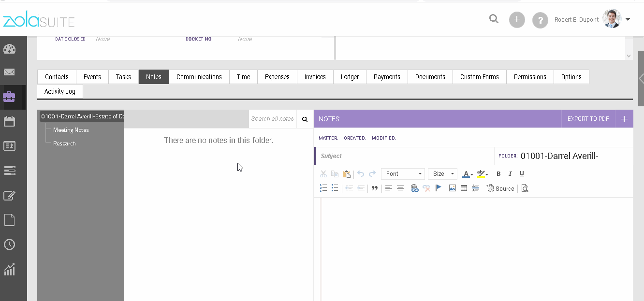Open the Size dropdown
The height and width of the screenshot is (301, 644).
click(442, 174)
